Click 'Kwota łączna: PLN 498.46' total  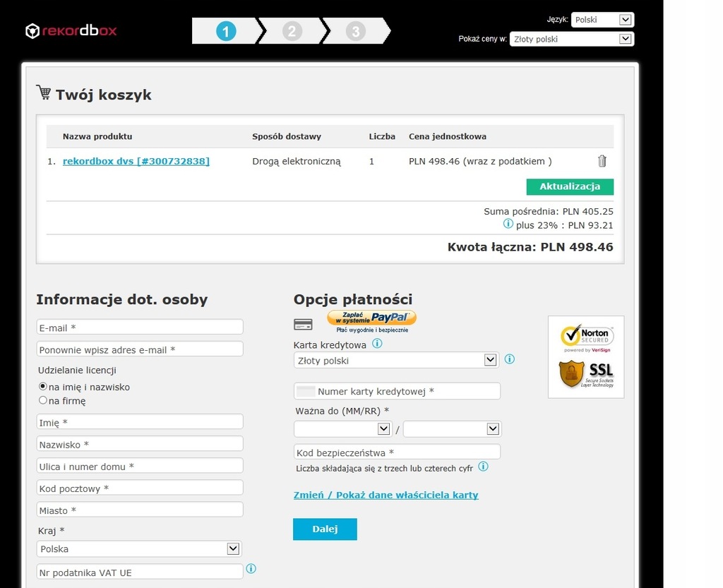[x=530, y=247]
